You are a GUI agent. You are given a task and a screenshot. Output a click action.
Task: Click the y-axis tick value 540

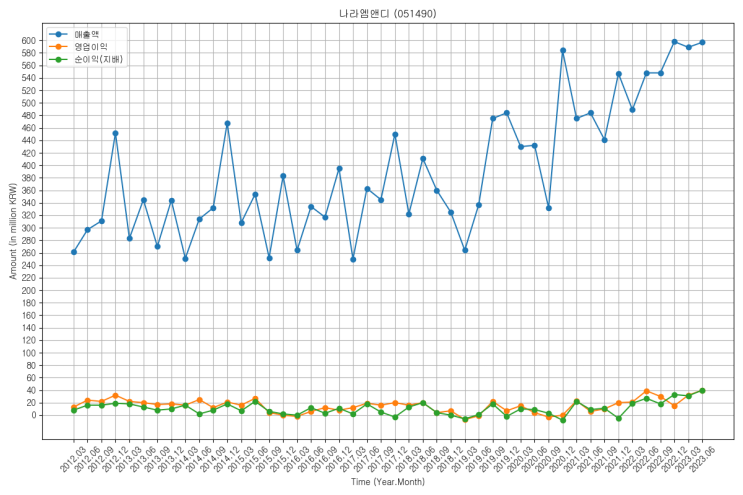[28, 78]
